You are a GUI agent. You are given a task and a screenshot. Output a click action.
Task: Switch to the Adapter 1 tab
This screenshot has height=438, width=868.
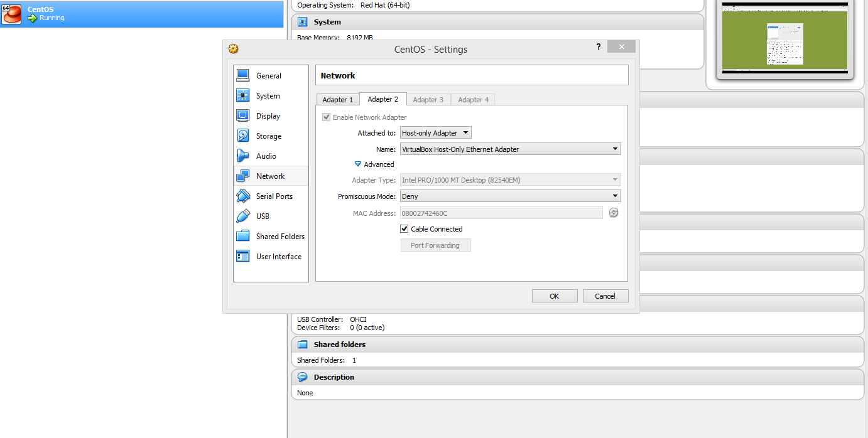(x=338, y=100)
